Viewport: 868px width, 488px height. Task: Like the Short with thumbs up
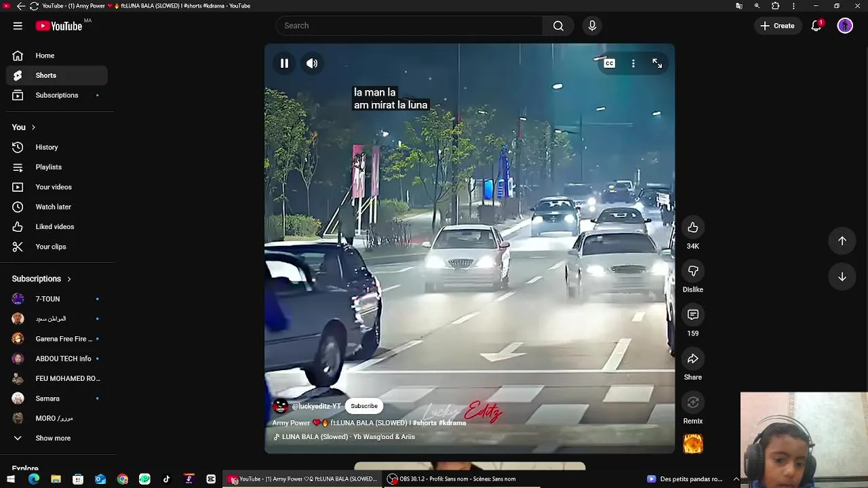(693, 228)
